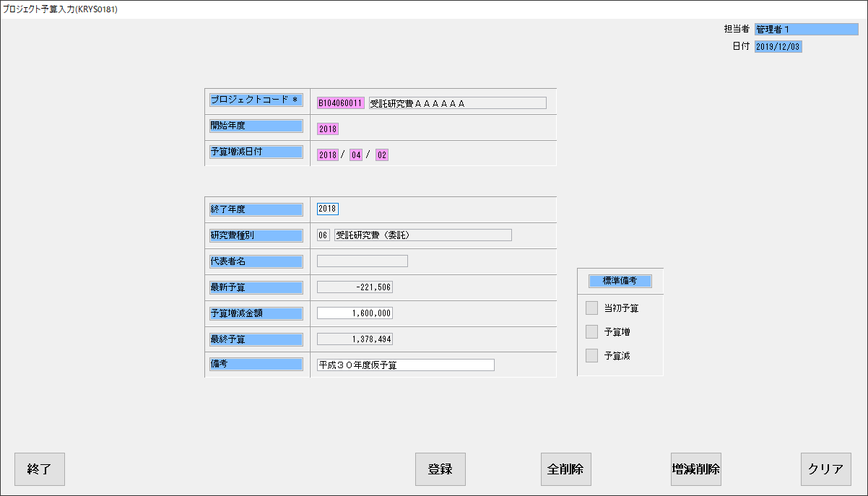Click the 研究費種別 code field 06

[x=323, y=235]
